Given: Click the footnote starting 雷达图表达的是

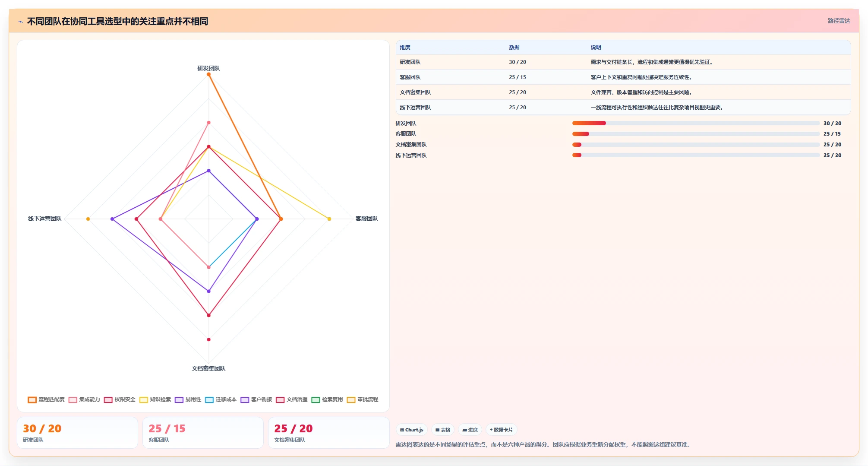Looking at the screenshot, I should [x=544, y=444].
